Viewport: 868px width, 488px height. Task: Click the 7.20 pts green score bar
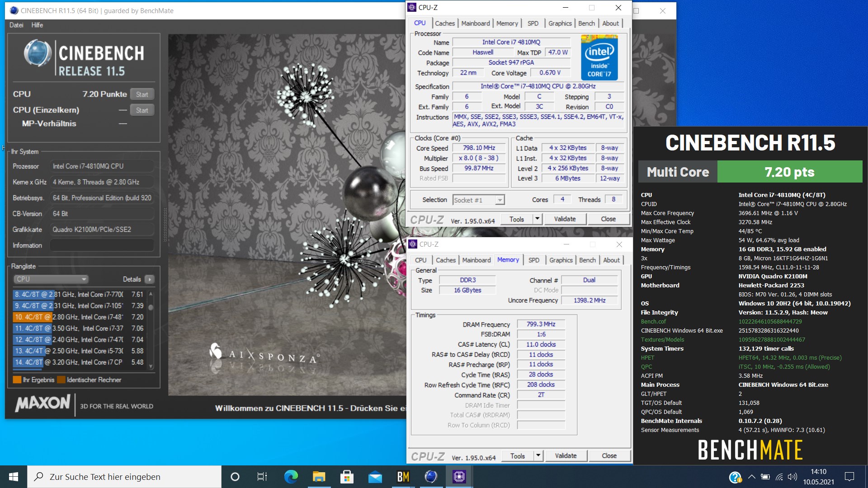point(789,172)
